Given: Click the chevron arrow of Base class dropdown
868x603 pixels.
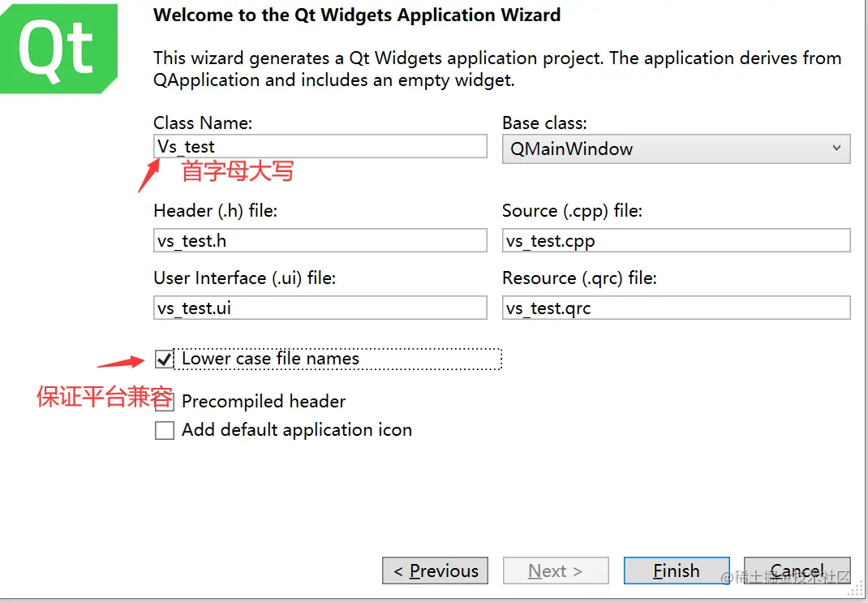Looking at the screenshot, I should (837, 149).
